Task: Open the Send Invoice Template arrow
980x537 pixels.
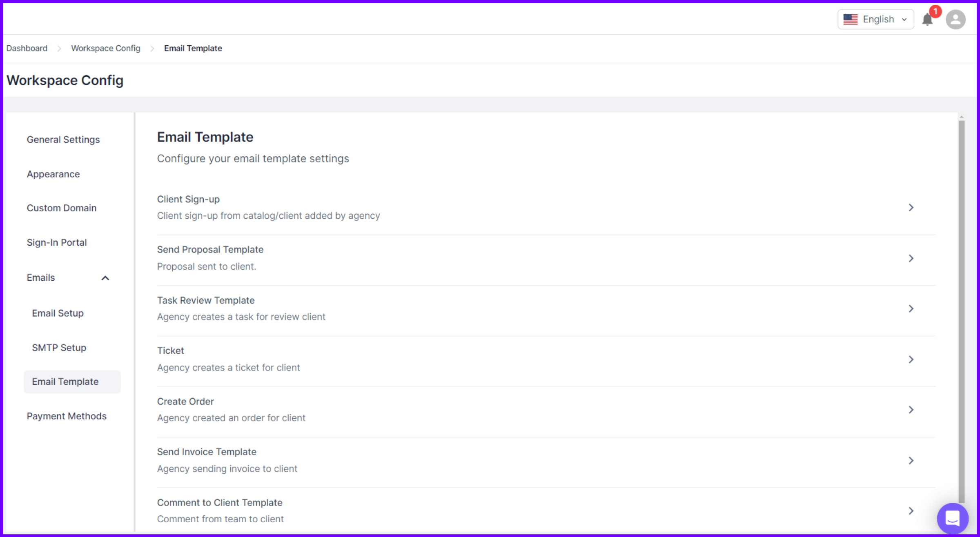Action: pos(912,460)
